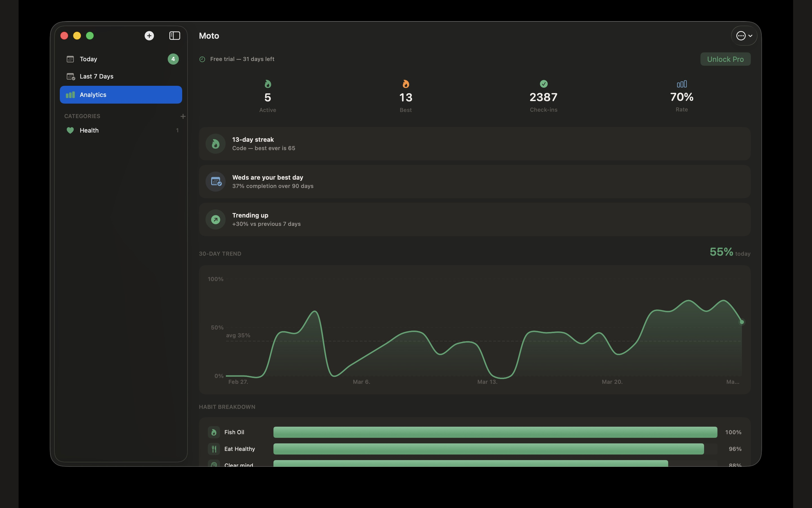This screenshot has width=812, height=508.
Task: Click the Fish Oil 100% value
Action: 733,432
